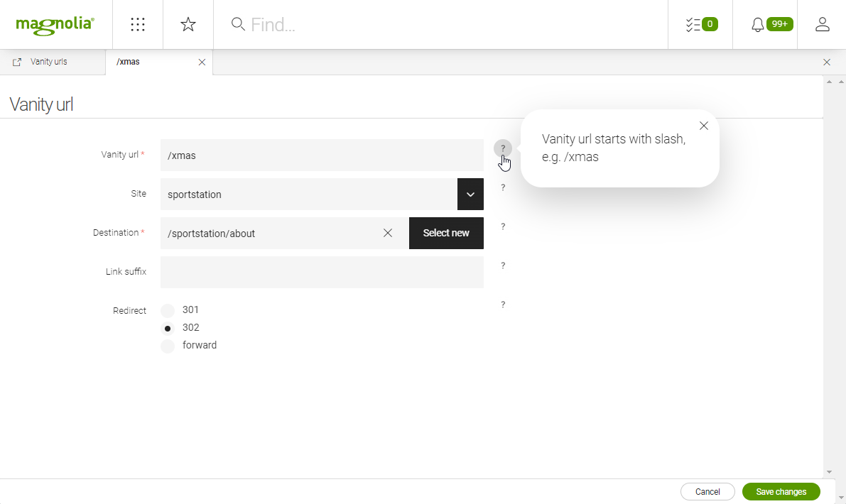Viewport: 846px width, 504px height.
Task: Open favorites star icon
Action: pyautogui.click(x=188, y=25)
